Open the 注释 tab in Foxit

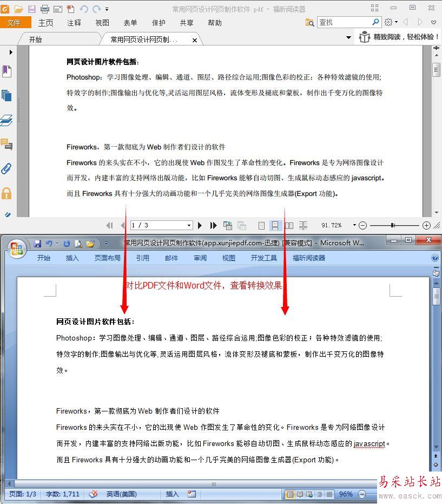74,23
